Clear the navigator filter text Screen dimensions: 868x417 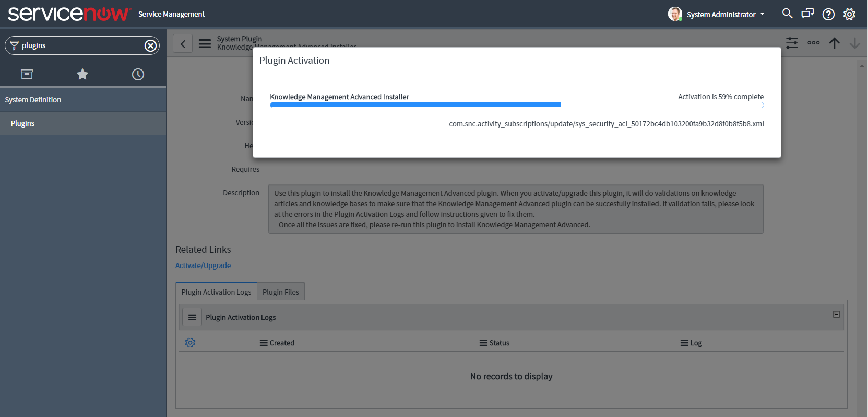point(150,45)
